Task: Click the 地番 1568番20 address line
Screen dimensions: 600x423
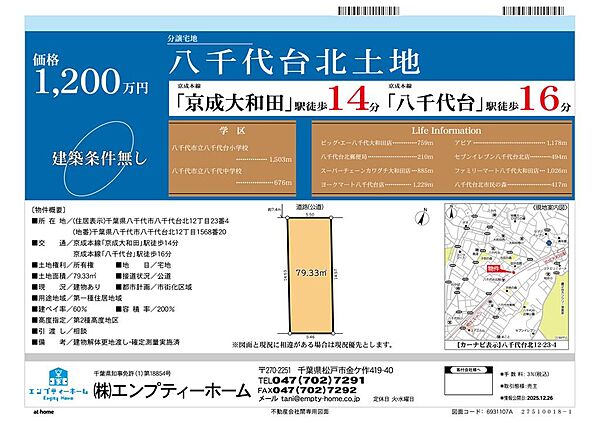Action: coord(150,232)
